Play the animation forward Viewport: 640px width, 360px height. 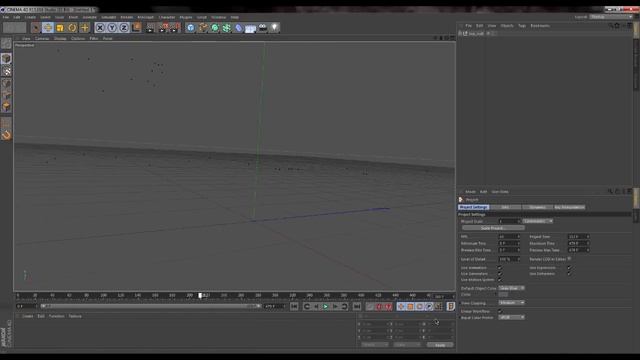coord(326,307)
